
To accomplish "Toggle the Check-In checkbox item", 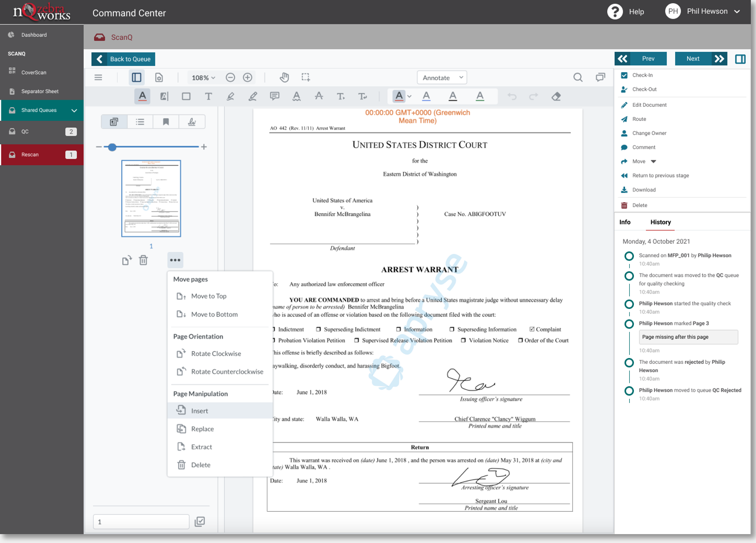I will 624,75.
